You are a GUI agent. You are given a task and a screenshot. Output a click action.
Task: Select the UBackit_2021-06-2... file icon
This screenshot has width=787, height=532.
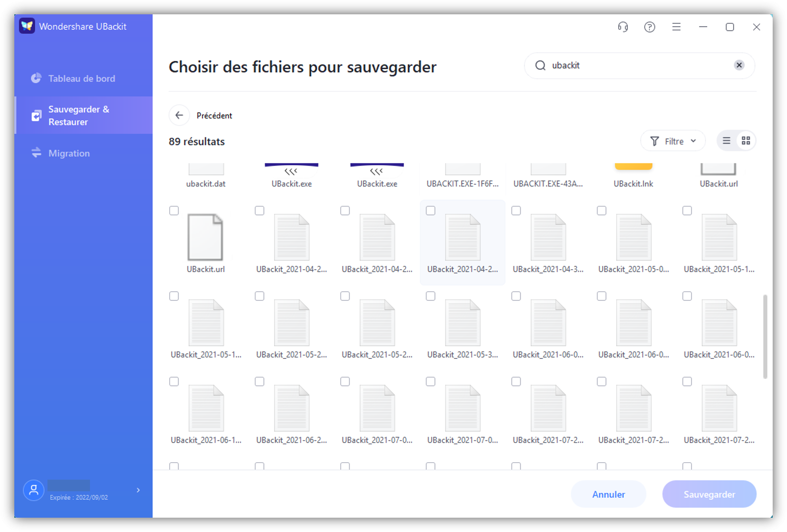tap(291, 408)
